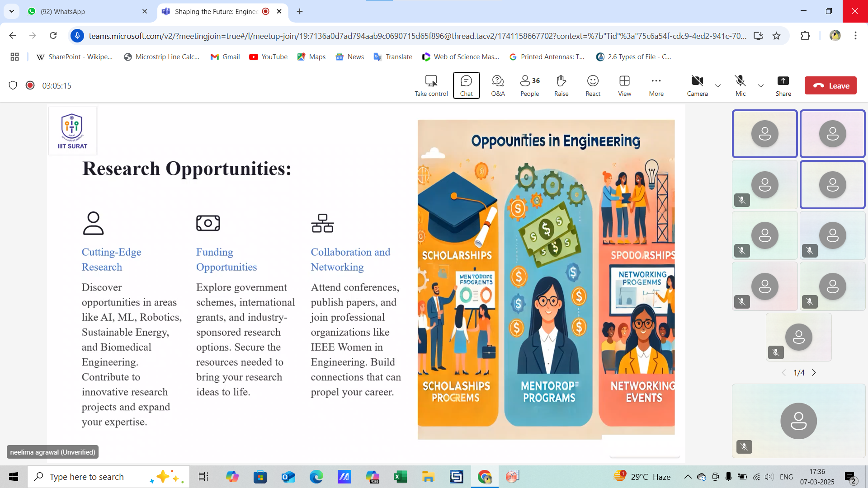Show the People participants list
The width and height of the screenshot is (868, 488).
pyautogui.click(x=529, y=85)
